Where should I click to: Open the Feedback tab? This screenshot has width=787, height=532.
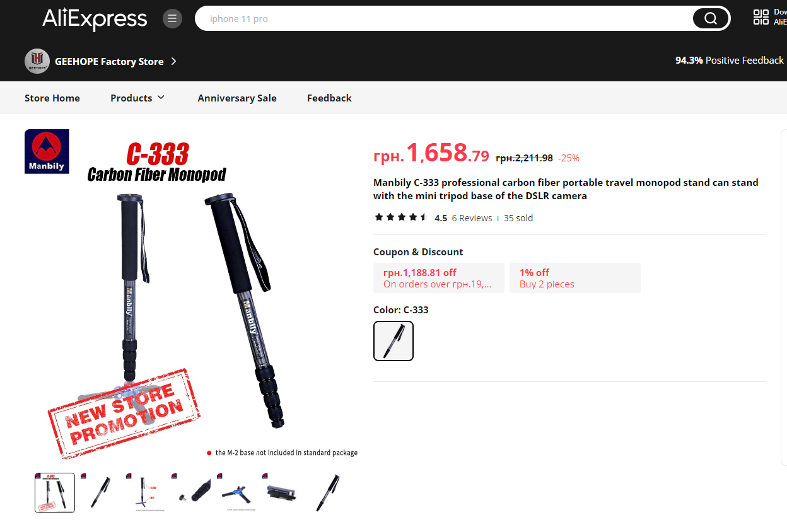click(x=329, y=98)
